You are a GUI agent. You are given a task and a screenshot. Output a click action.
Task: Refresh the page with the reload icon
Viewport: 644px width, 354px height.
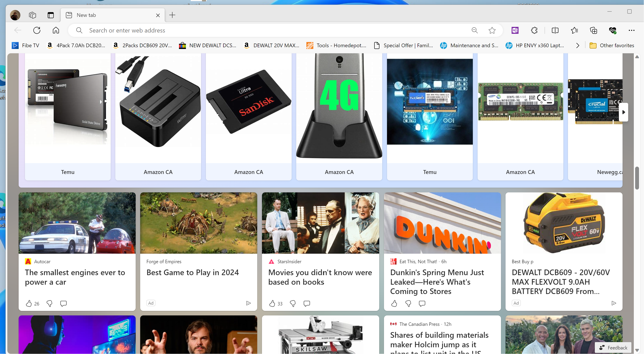point(37,30)
